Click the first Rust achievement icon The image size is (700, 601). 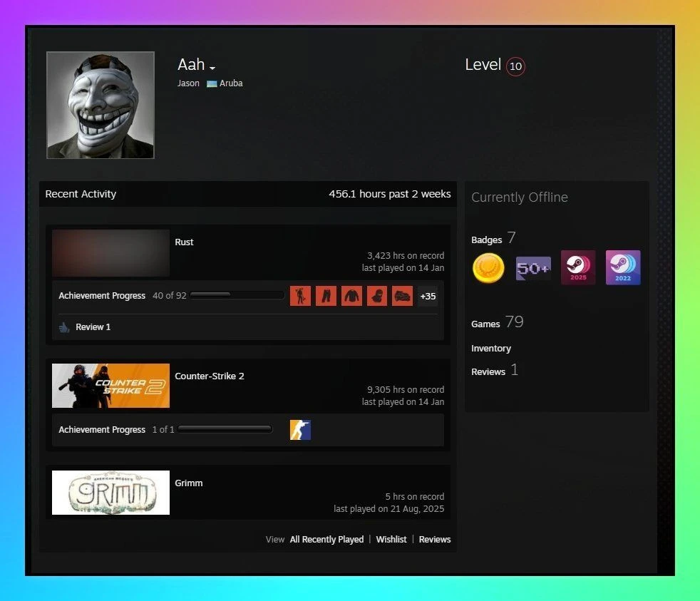point(300,296)
